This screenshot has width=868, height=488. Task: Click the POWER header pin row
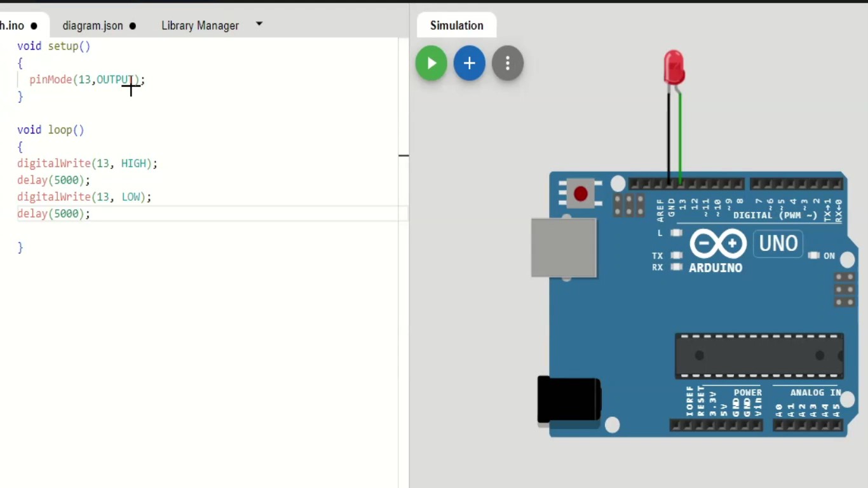tap(716, 425)
